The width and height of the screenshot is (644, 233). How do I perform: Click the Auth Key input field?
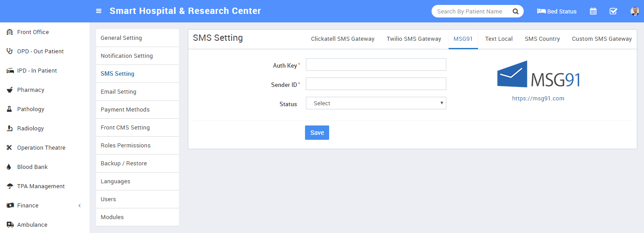[376, 65]
